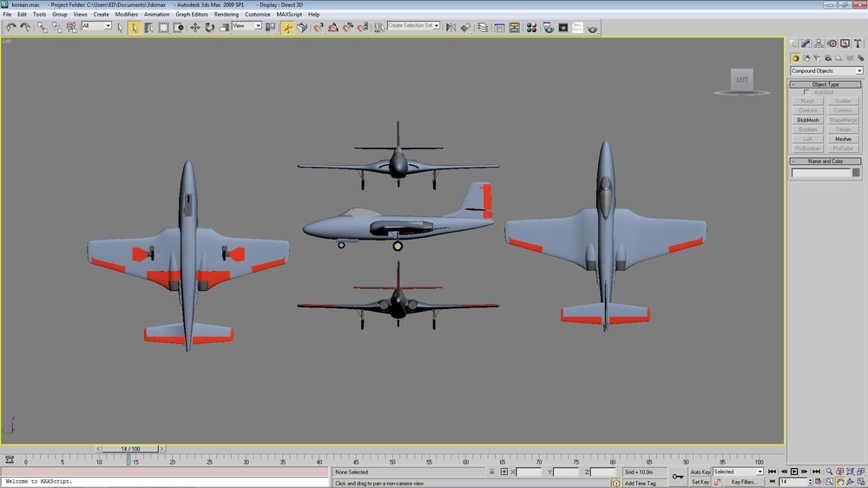Open the Rendering menu

coord(226,15)
